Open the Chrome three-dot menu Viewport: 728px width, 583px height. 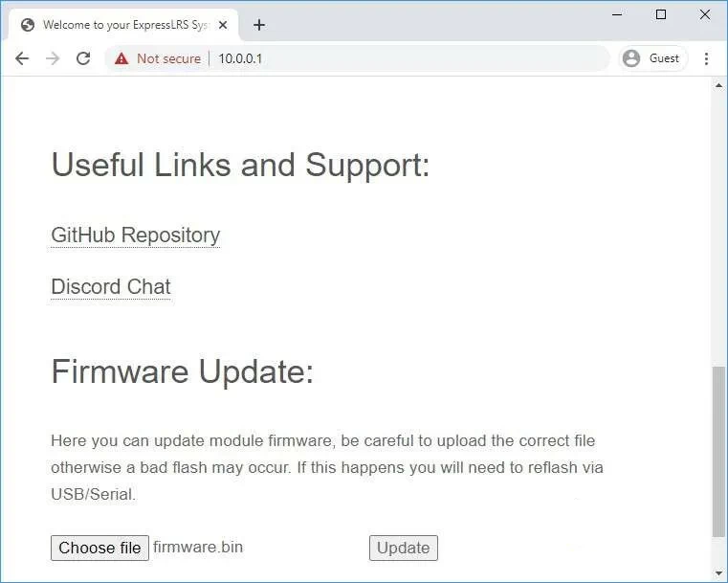(706, 58)
